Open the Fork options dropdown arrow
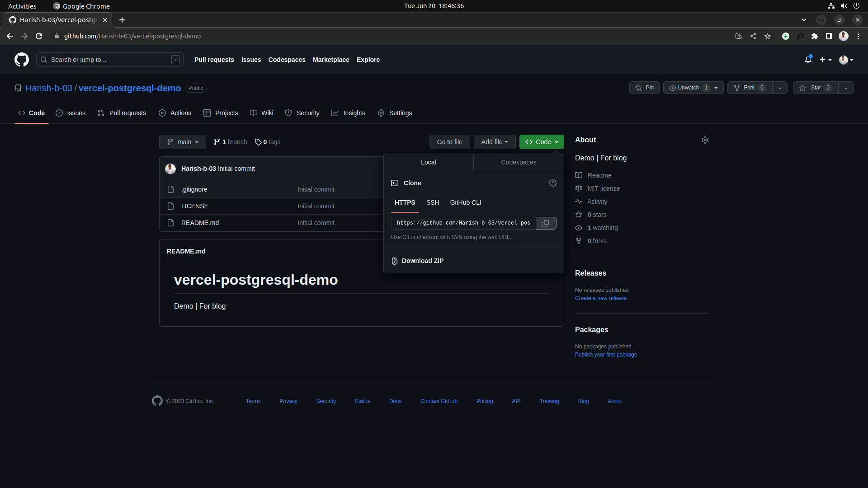 [780, 88]
